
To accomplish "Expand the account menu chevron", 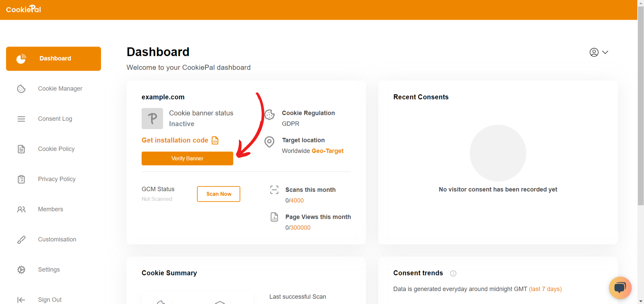I will pyautogui.click(x=605, y=52).
